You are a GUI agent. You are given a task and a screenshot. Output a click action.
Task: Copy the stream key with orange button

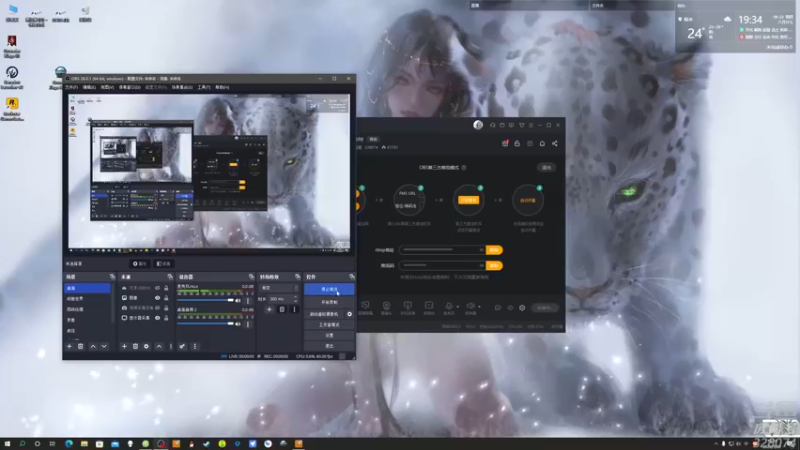(494, 266)
